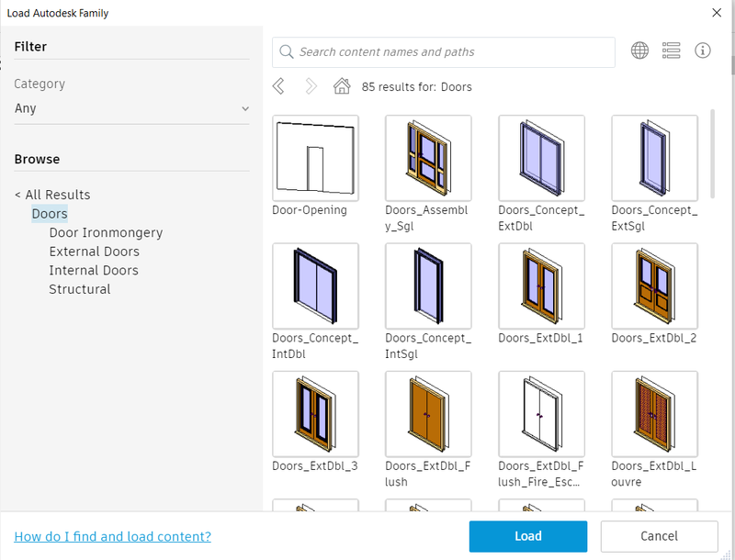Open External Doors category

(95, 252)
